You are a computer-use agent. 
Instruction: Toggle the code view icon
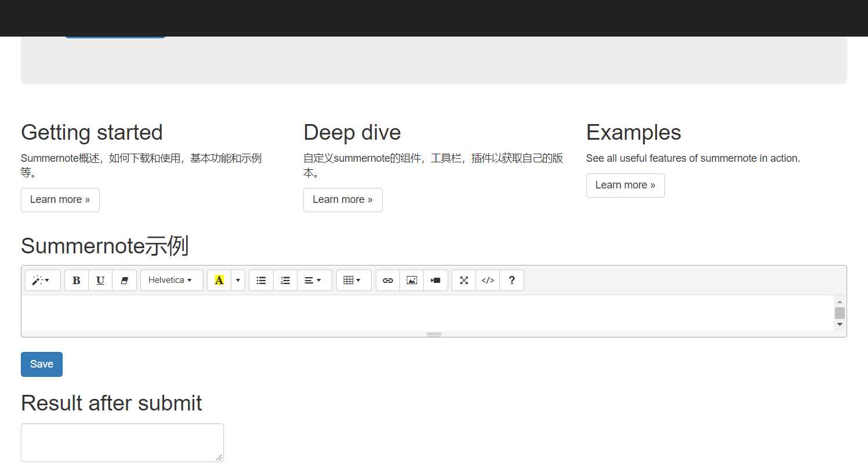(x=488, y=281)
